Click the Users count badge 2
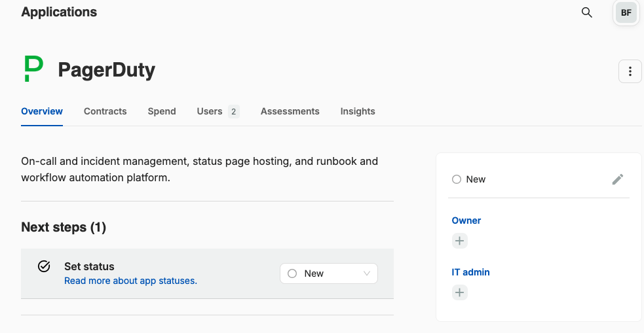This screenshot has height=333, width=644. pos(234,112)
